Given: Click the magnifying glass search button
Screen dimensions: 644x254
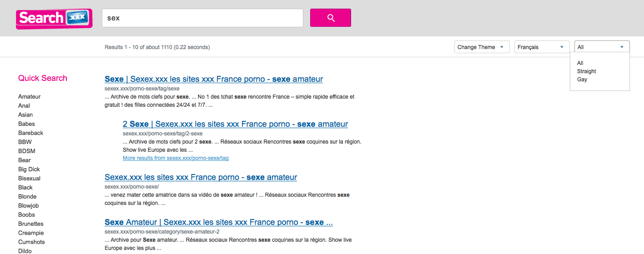Looking at the screenshot, I should click(x=330, y=18).
